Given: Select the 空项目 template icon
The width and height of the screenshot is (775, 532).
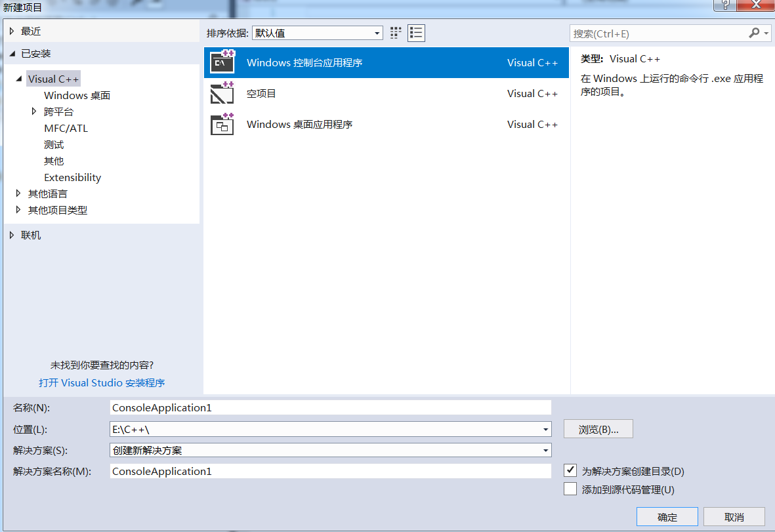Looking at the screenshot, I should (222, 93).
